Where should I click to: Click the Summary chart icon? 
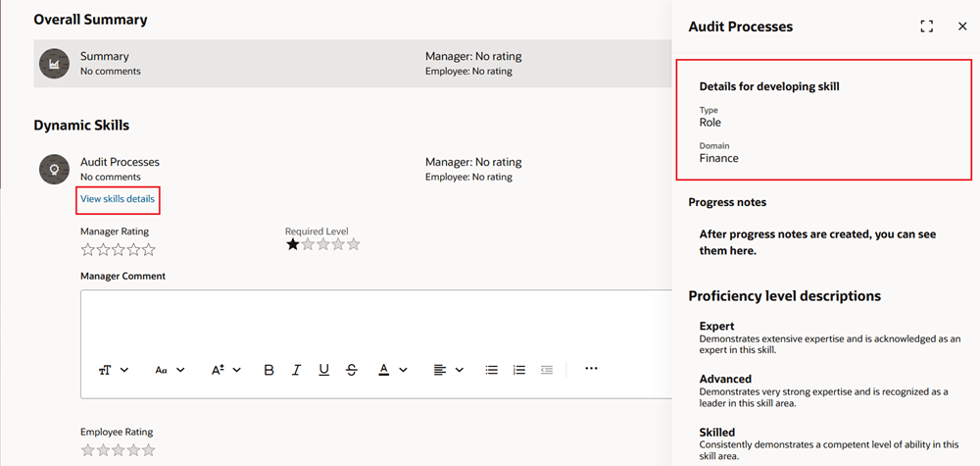click(x=54, y=63)
